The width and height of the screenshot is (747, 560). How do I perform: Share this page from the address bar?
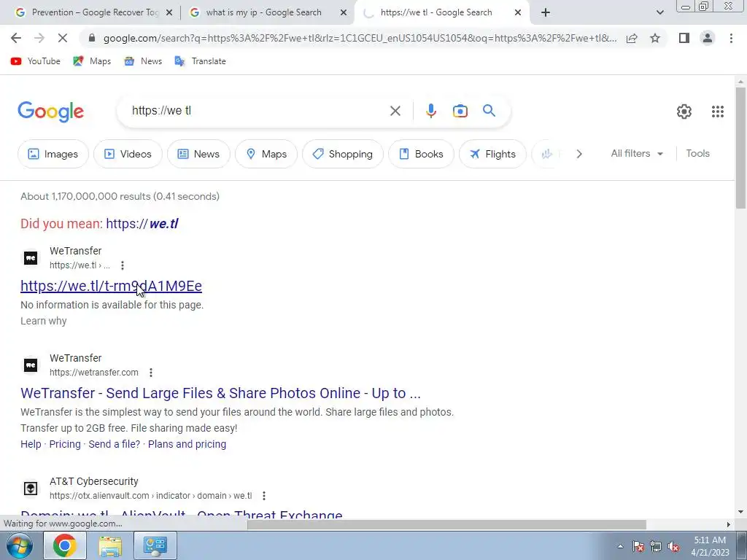click(x=632, y=38)
